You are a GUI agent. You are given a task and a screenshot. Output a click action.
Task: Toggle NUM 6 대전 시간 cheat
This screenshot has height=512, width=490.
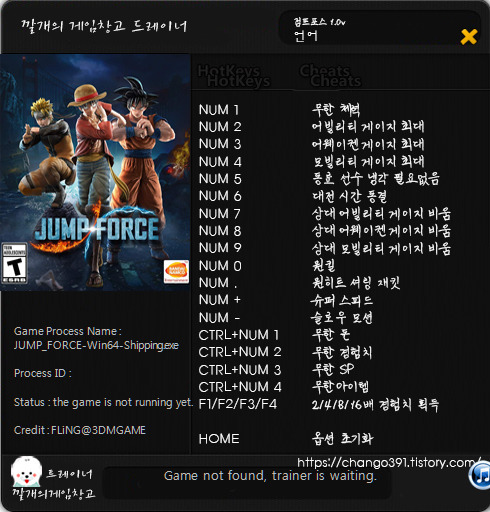350,196
